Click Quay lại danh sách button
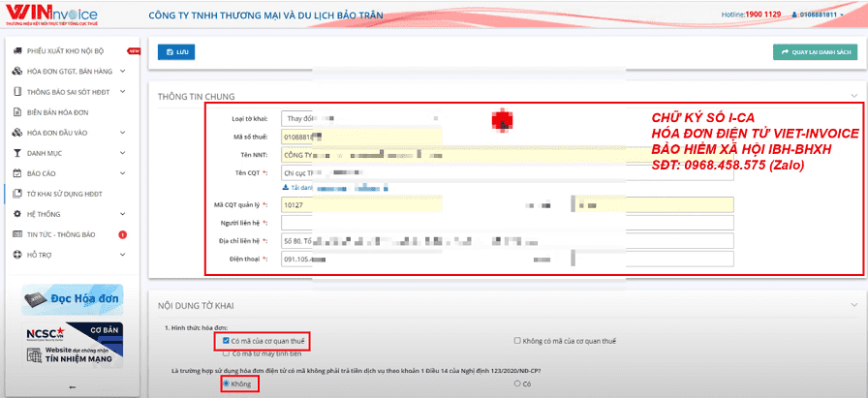Image resolution: width=868 pixels, height=398 pixels. 816,52
